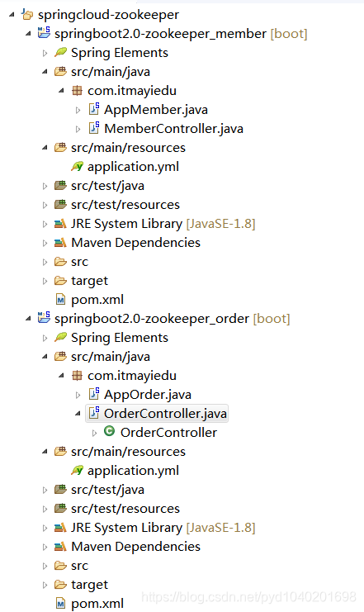Click the target folder icon in zookeeper_member
This screenshot has height=612, width=364.
tap(60, 280)
